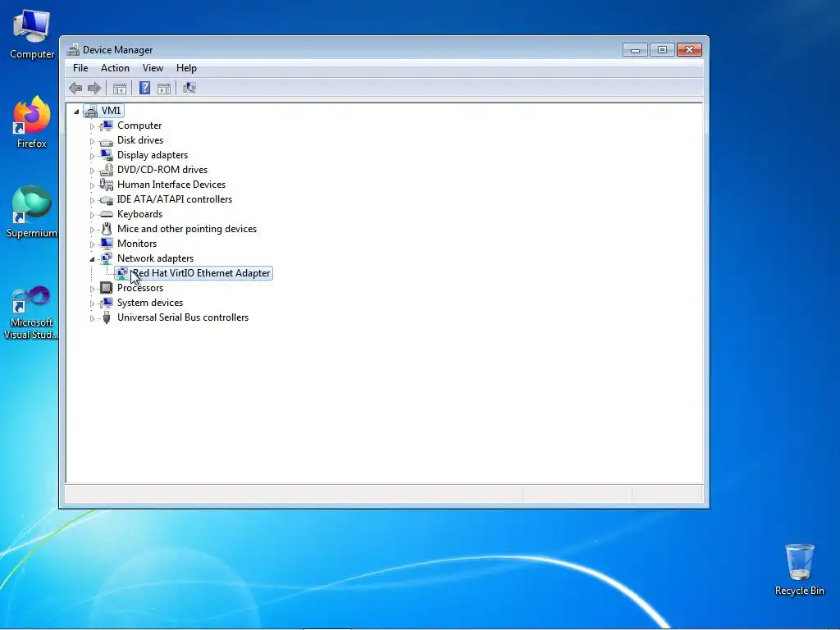
Task: Expand the Mice and other pointing devices category
Action: point(92,230)
